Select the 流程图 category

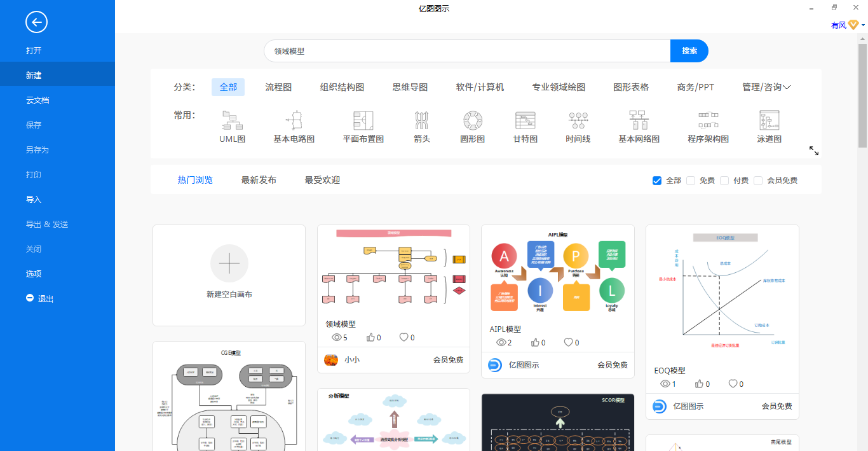[278, 87]
